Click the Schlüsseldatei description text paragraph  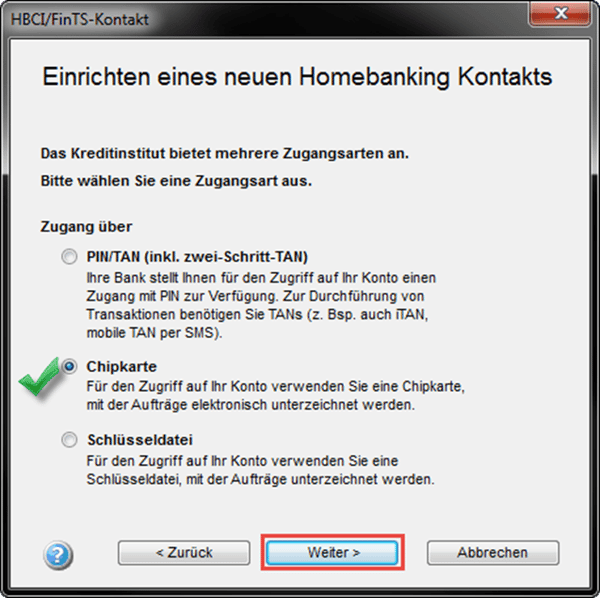click(x=261, y=470)
